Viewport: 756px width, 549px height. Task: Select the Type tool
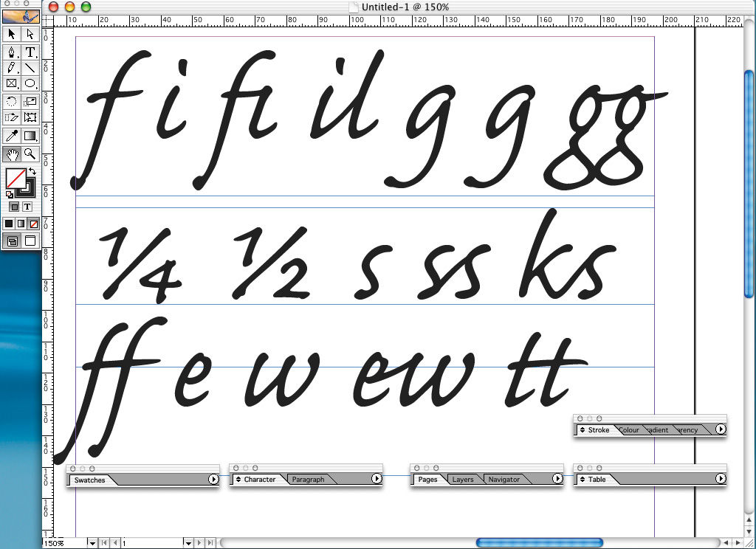pyautogui.click(x=30, y=52)
